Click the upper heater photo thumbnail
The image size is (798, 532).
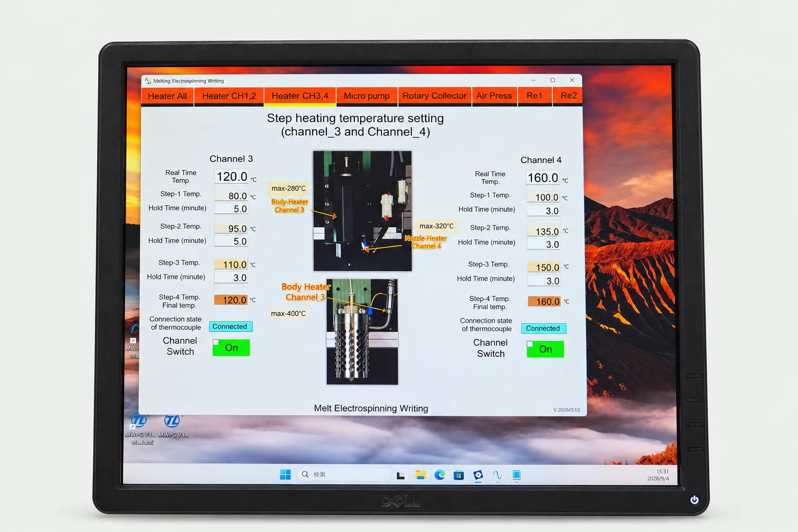click(x=363, y=211)
